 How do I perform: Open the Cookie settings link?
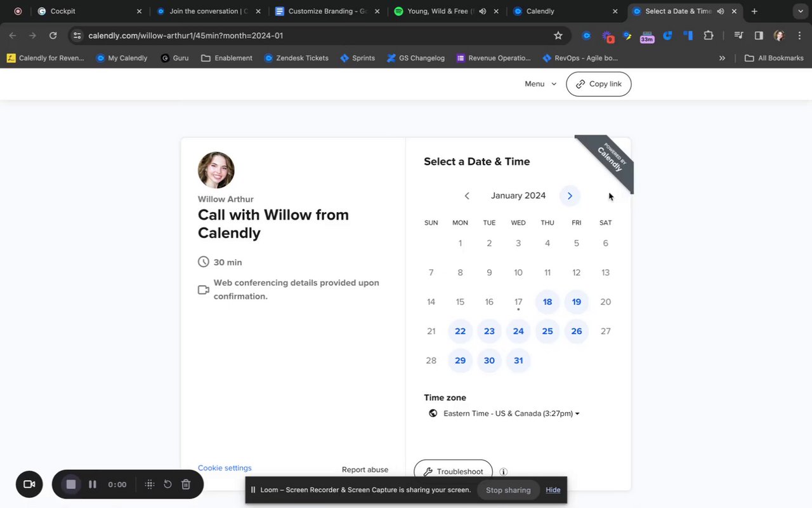tap(225, 468)
